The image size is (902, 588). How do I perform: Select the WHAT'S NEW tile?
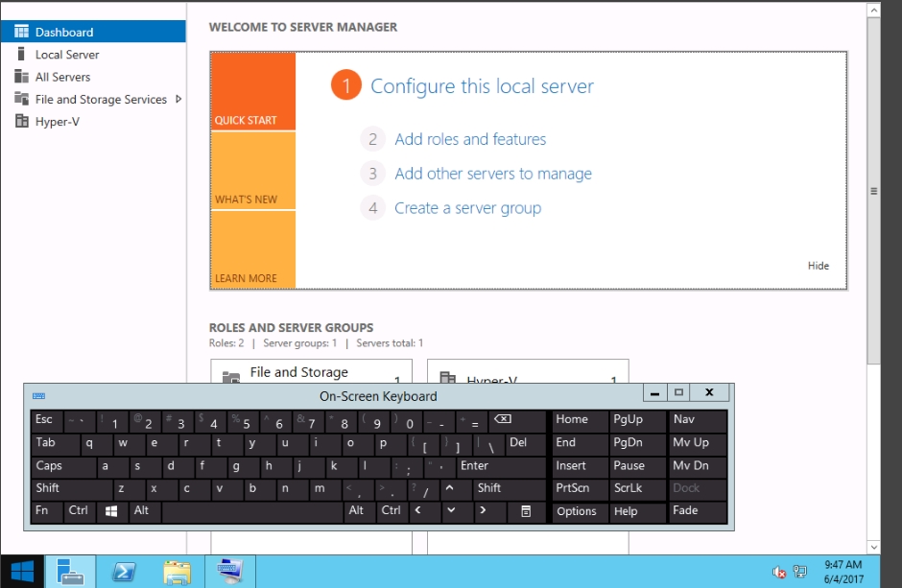pos(253,170)
